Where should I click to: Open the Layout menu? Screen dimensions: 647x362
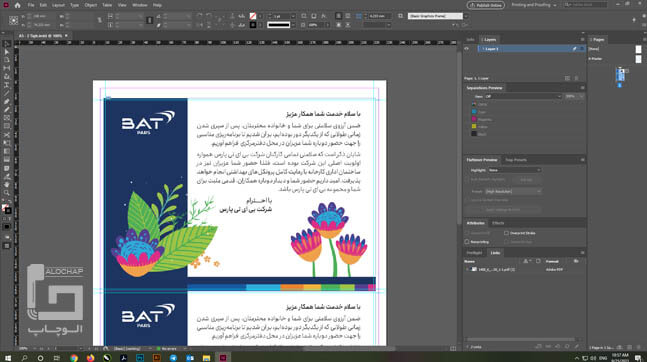click(x=58, y=5)
